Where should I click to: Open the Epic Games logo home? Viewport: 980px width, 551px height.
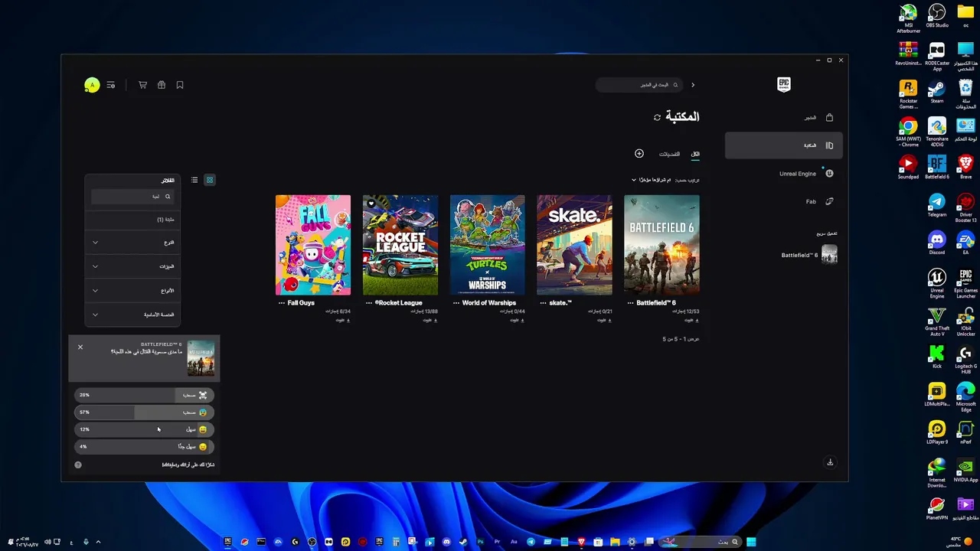pos(783,85)
